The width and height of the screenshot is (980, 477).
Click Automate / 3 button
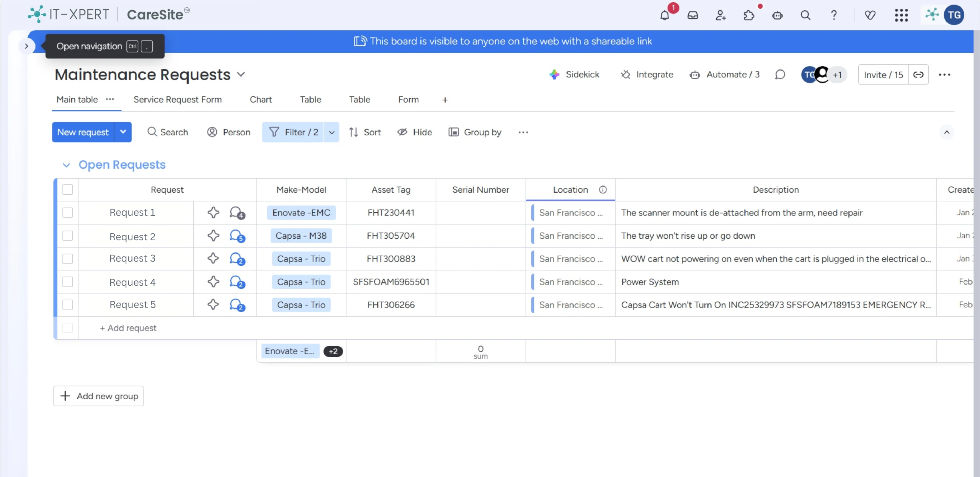click(725, 75)
